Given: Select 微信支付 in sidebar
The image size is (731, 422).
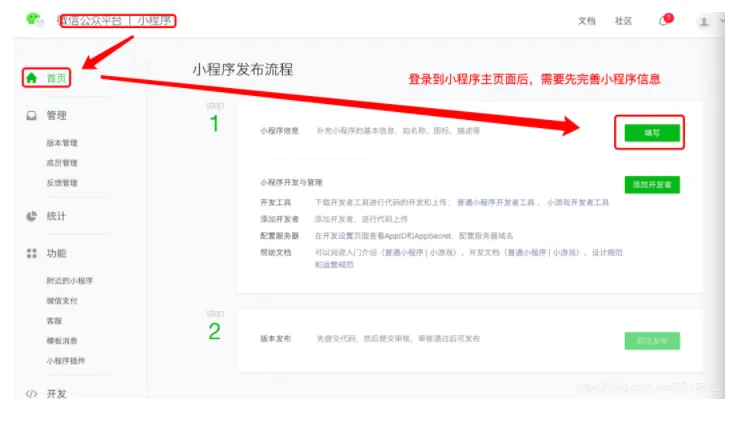Looking at the screenshot, I should click(62, 301).
